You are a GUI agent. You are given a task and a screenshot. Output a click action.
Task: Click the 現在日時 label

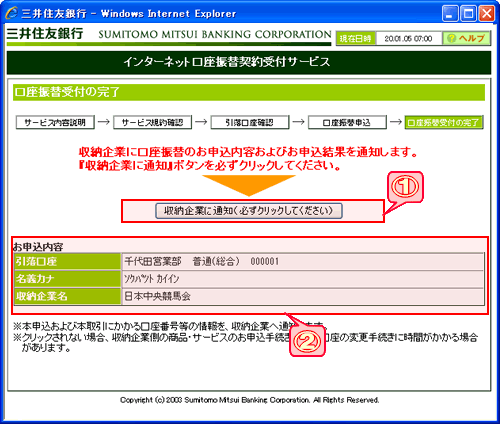pyautogui.click(x=356, y=39)
